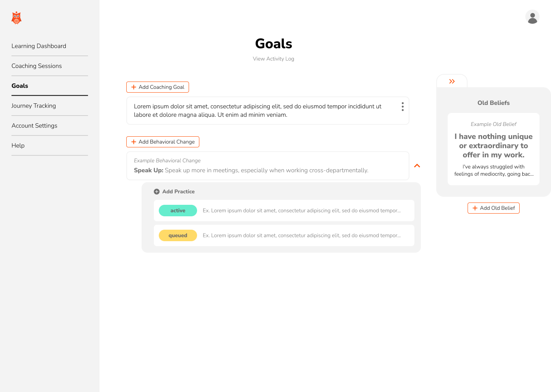Open Journey Tracking from the sidebar
This screenshot has height=392, width=551.
(x=34, y=106)
